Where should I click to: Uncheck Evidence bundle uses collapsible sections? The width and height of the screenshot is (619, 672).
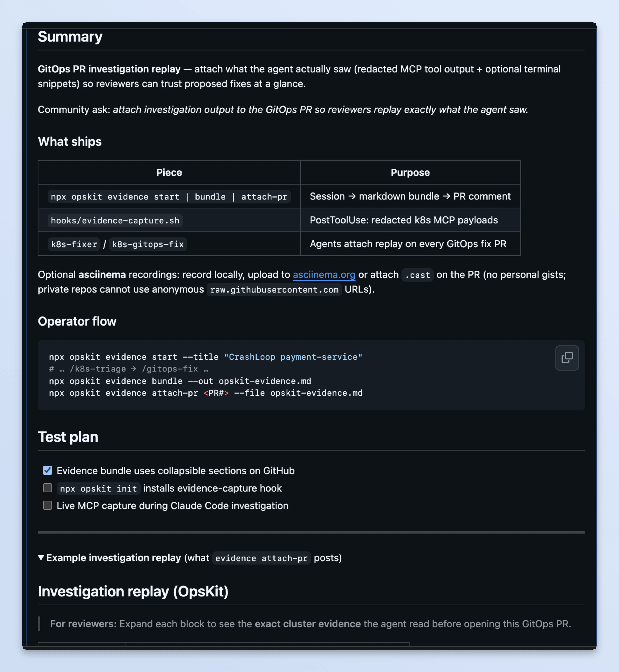tap(48, 470)
